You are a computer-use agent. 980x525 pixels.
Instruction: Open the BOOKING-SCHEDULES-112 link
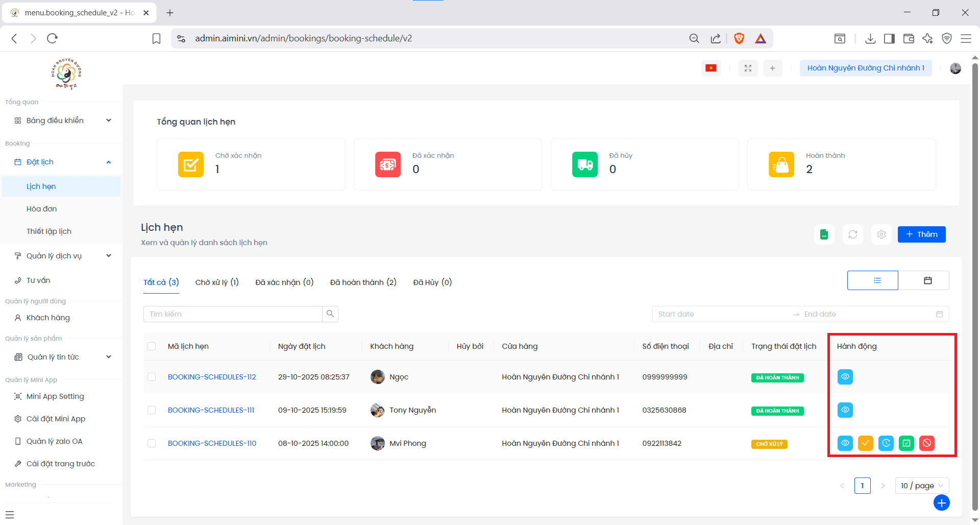[x=212, y=377]
